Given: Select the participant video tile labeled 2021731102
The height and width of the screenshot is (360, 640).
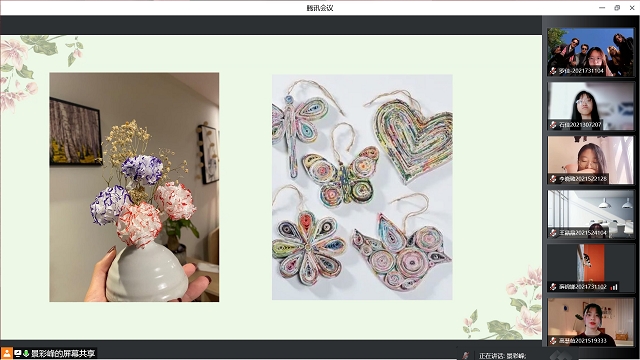Looking at the screenshot, I should (x=591, y=268).
